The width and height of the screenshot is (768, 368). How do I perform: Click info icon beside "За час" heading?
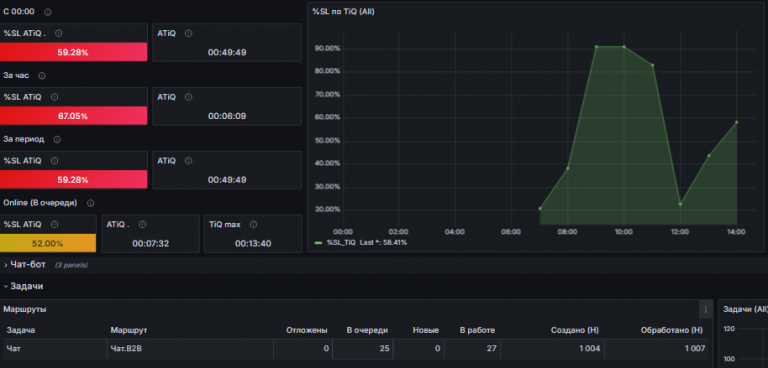[42, 75]
